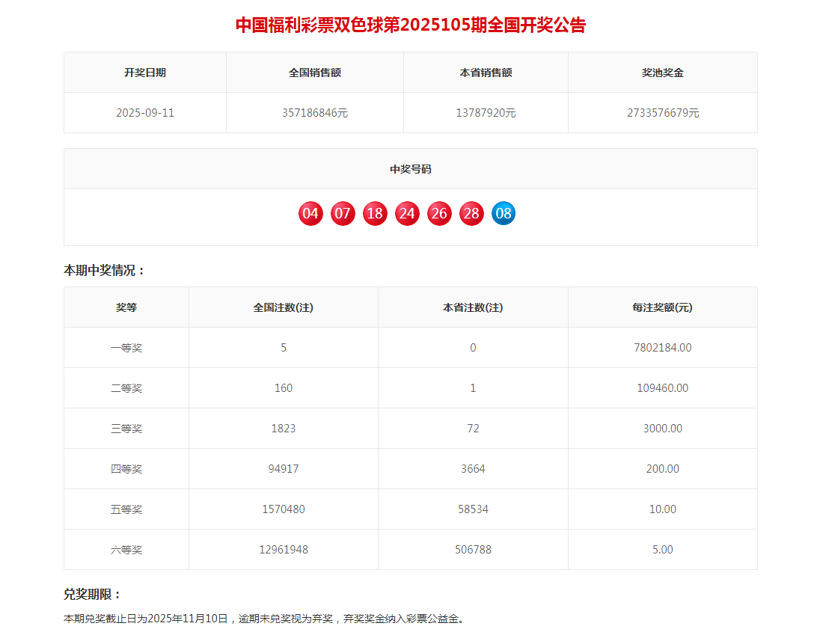Click the 每注奖额(元) column header
The height and width of the screenshot is (644, 820).
[x=663, y=307]
